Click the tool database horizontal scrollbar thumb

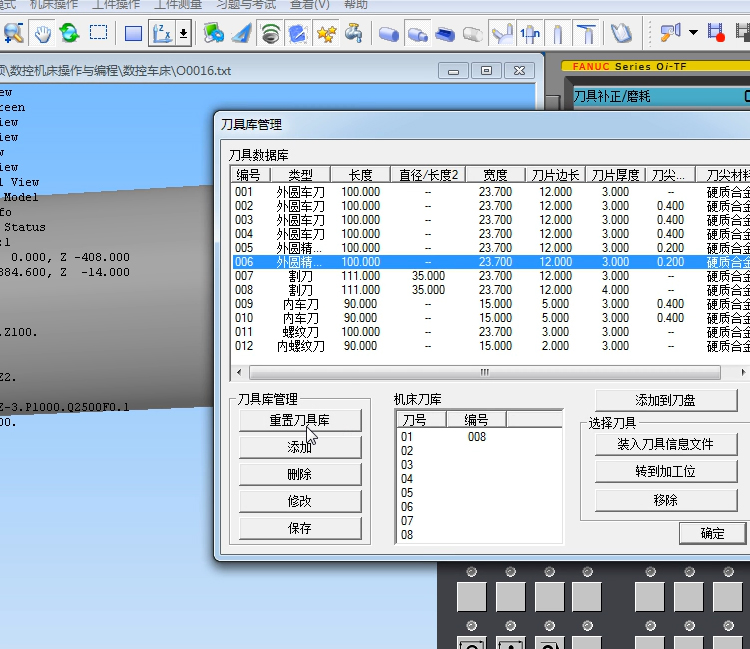485,372
